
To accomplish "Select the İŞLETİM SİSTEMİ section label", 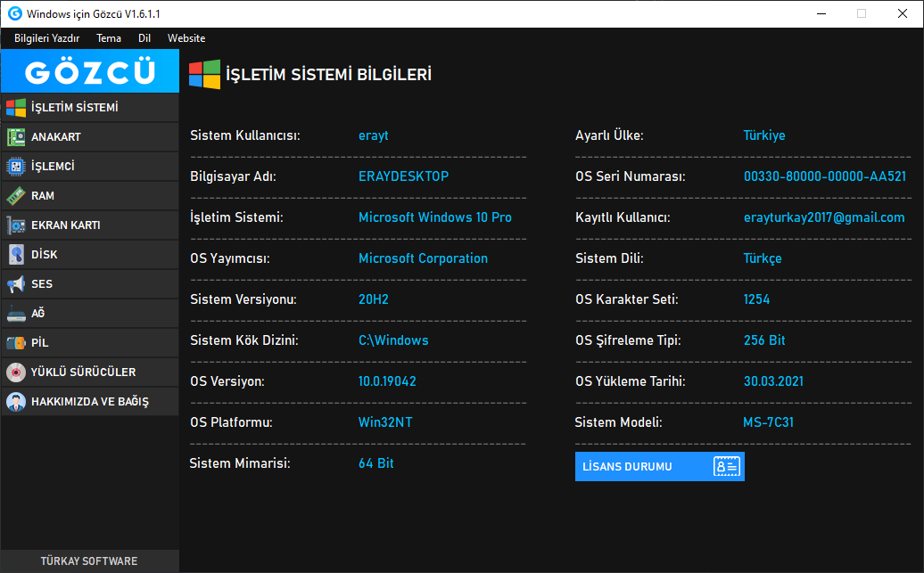I will [74, 107].
